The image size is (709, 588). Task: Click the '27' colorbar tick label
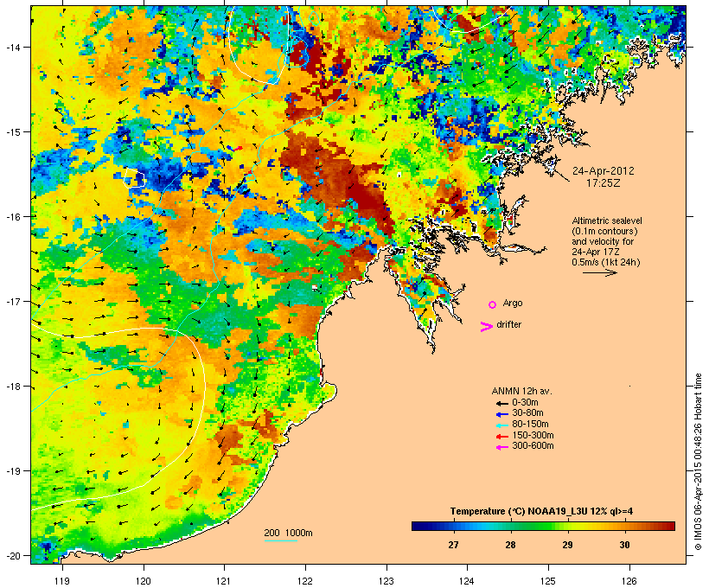tap(453, 545)
